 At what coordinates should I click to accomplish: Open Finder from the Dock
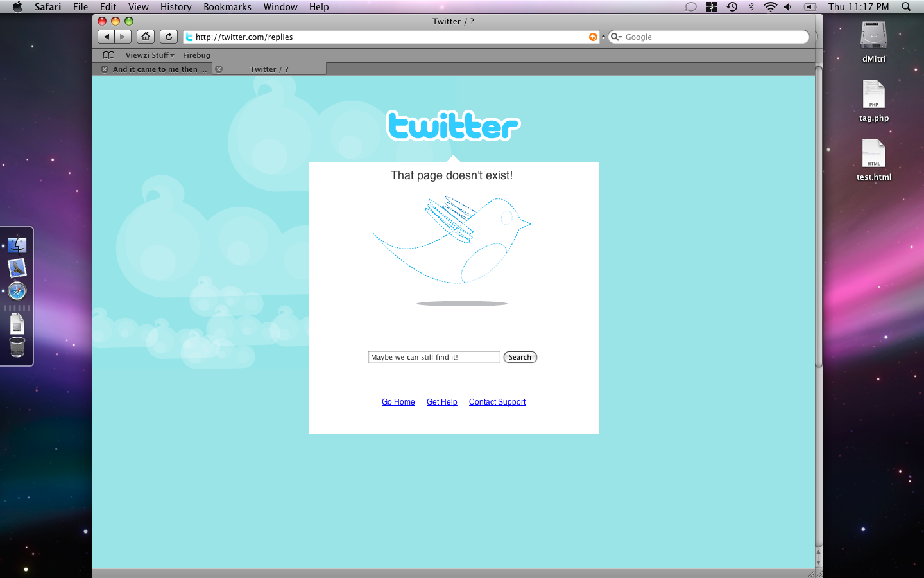coord(17,245)
